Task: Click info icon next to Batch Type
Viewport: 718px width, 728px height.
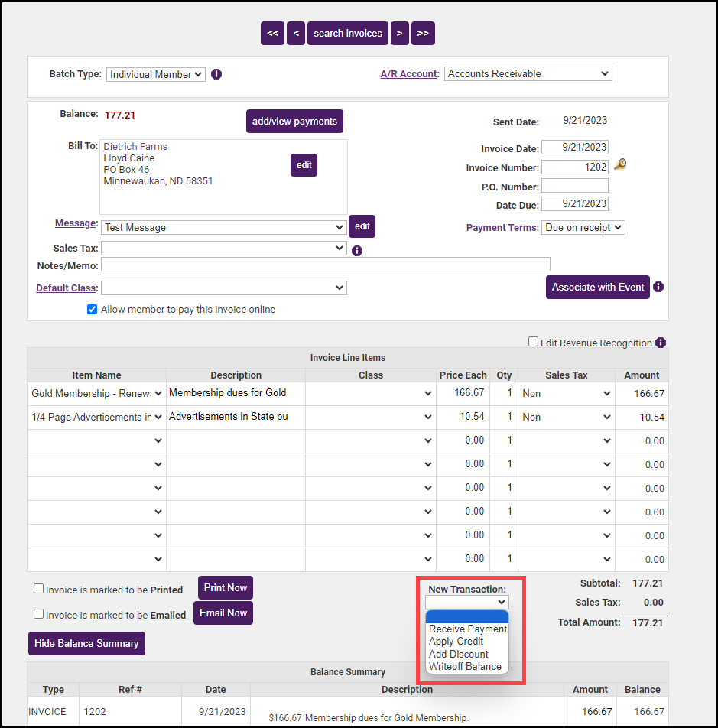Action: pyautogui.click(x=216, y=74)
